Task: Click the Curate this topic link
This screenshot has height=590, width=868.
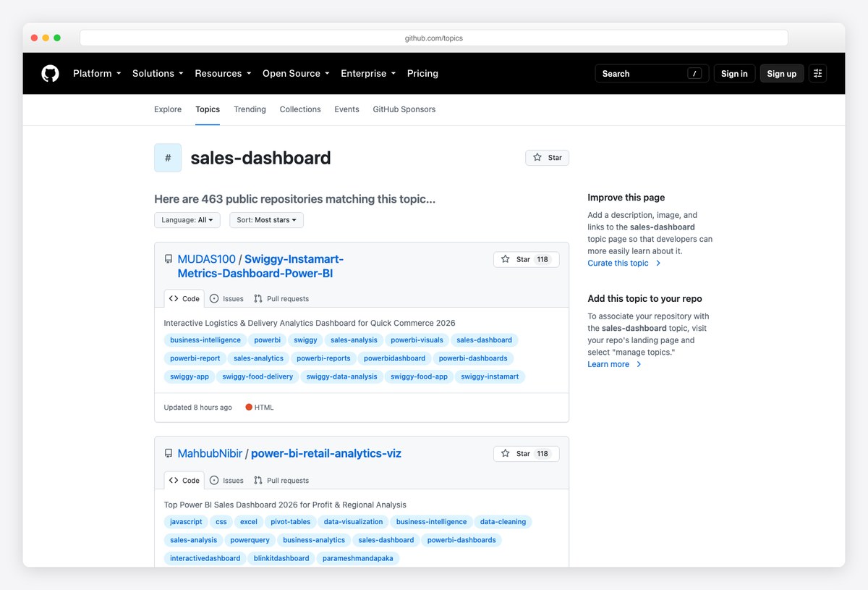Action: (x=618, y=264)
